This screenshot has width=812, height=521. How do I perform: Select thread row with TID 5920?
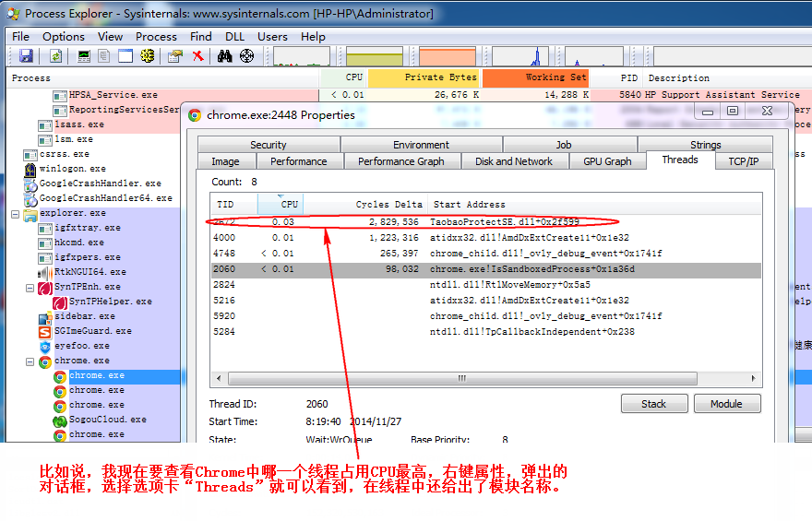[x=485, y=315]
